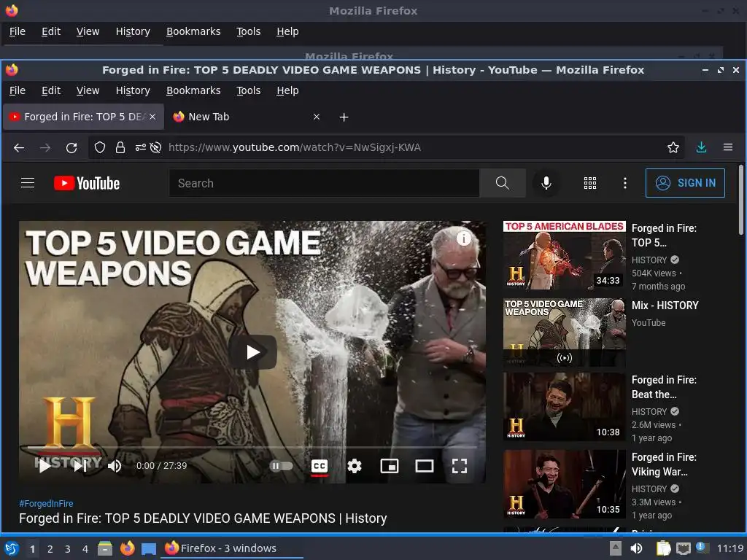The image size is (747, 560).
Task: Open the Tools menu in the front window
Action: click(x=248, y=90)
